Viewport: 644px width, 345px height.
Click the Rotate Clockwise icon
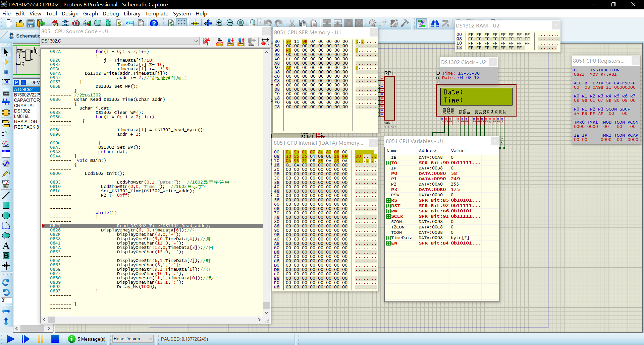point(6,282)
